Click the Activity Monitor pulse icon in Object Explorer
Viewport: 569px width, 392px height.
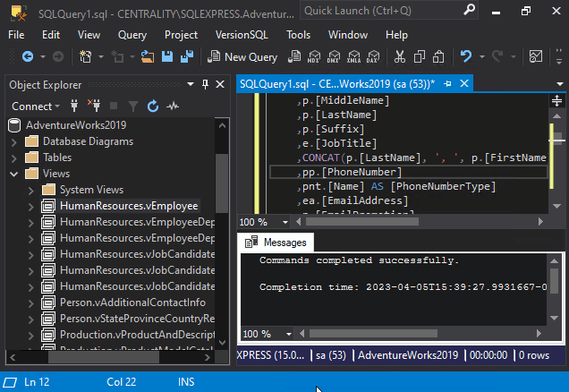point(173,106)
